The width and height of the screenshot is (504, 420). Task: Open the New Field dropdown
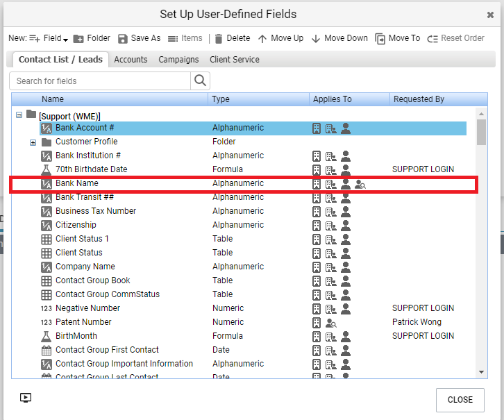[49, 38]
